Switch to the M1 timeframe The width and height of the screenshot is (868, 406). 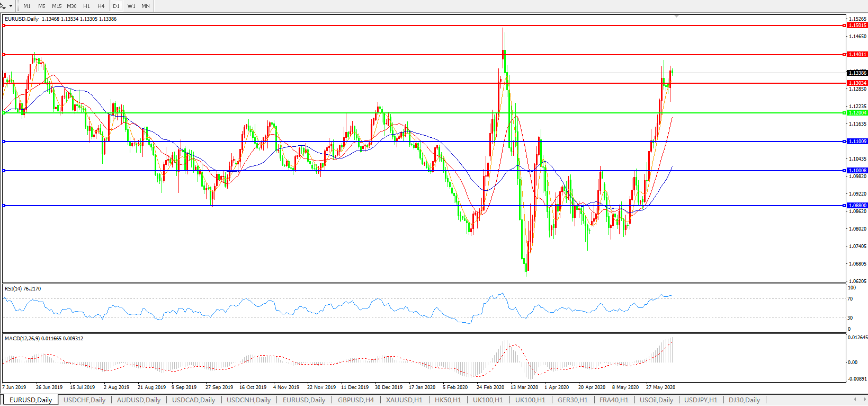tap(27, 6)
